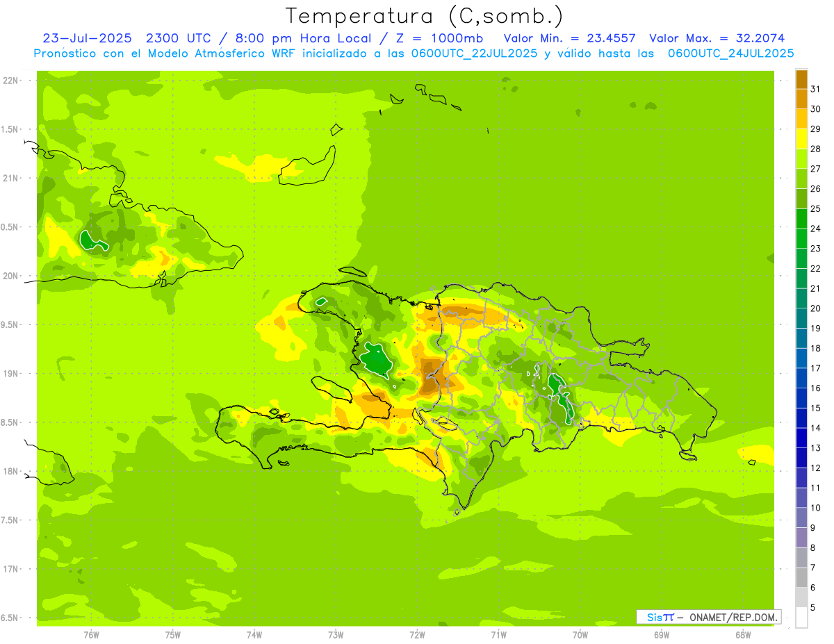
Task: Click the 'ONAMET/REP.DOM.' credit label
Action: click(x=733, y=617)
